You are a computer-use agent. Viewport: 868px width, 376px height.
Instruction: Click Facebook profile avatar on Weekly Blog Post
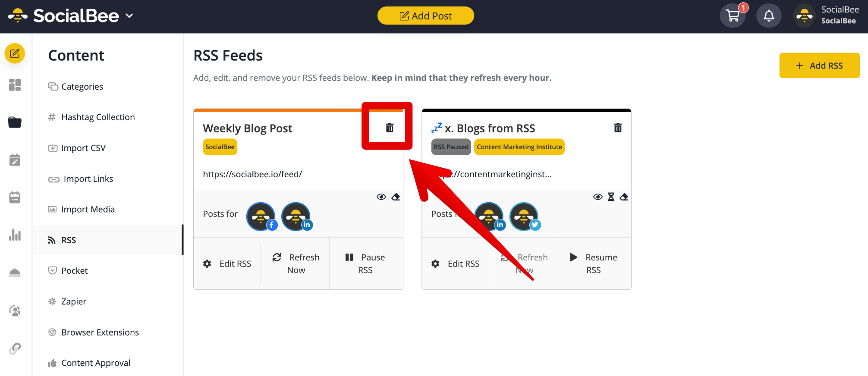tap(261, 217)
